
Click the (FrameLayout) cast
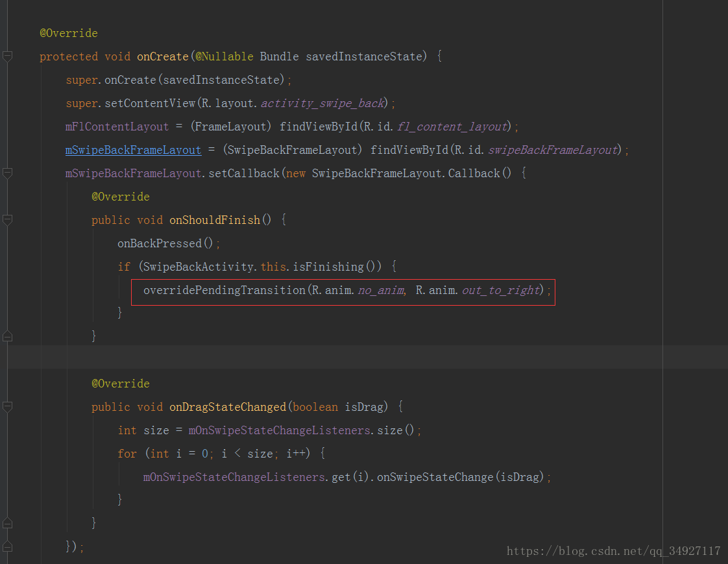point(231,127)
